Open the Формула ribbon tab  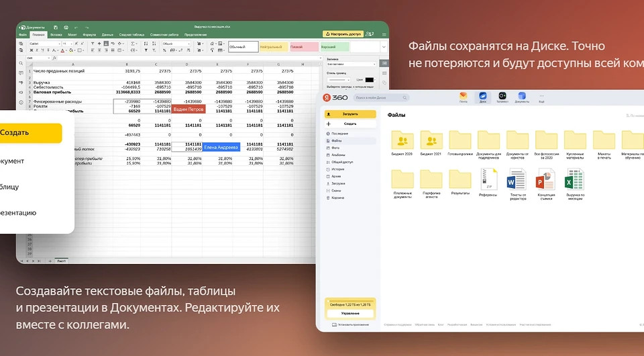[89, 34]
